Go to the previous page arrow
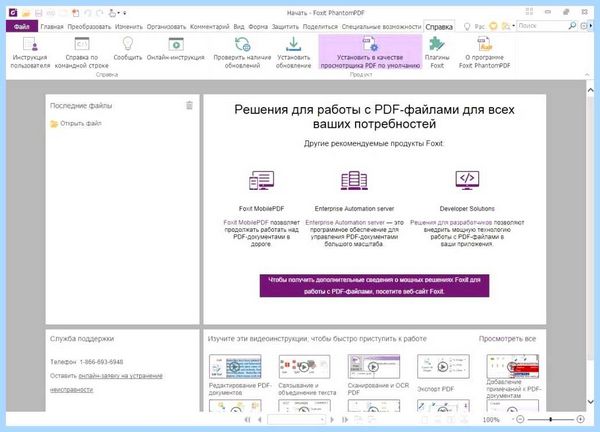The width and height of the screenshot is (600, 432). coord(260,419)
